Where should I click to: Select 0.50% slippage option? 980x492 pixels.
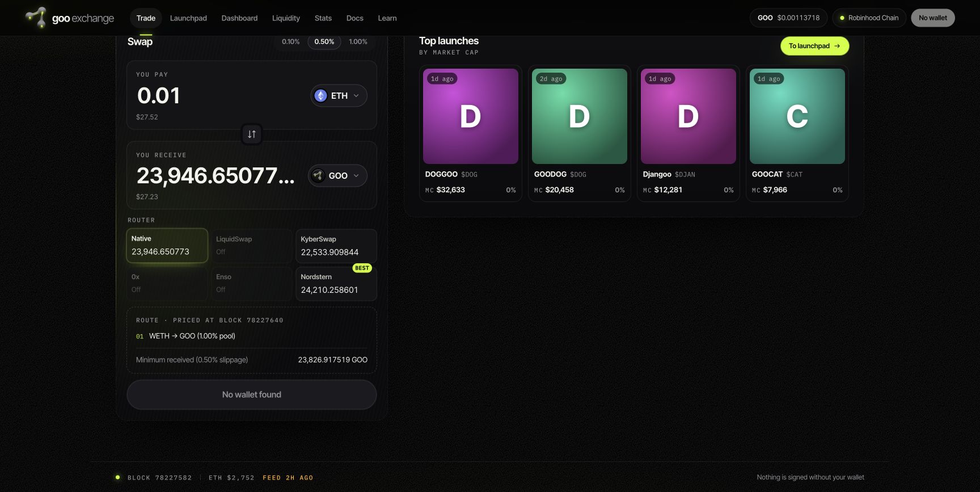pos(324,42)
